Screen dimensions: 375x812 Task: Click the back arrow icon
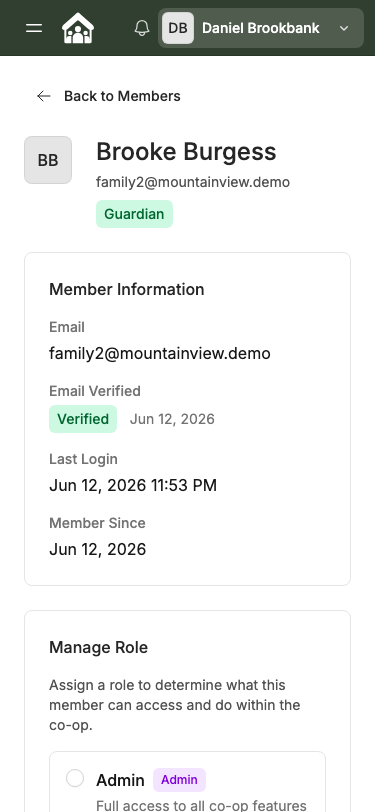44,96
